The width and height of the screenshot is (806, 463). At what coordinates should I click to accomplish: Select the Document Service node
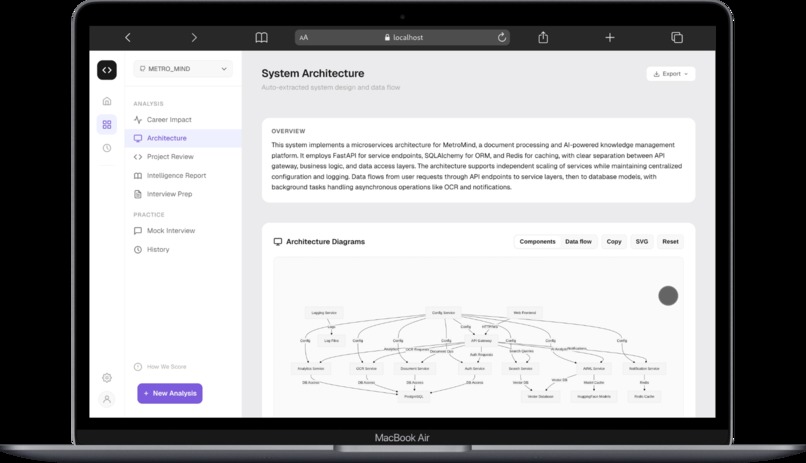[x=414, y=368]
